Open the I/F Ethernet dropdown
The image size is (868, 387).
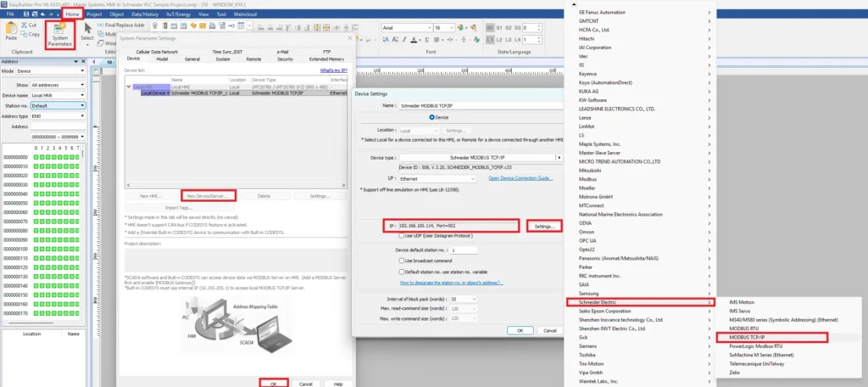[437, 179]
